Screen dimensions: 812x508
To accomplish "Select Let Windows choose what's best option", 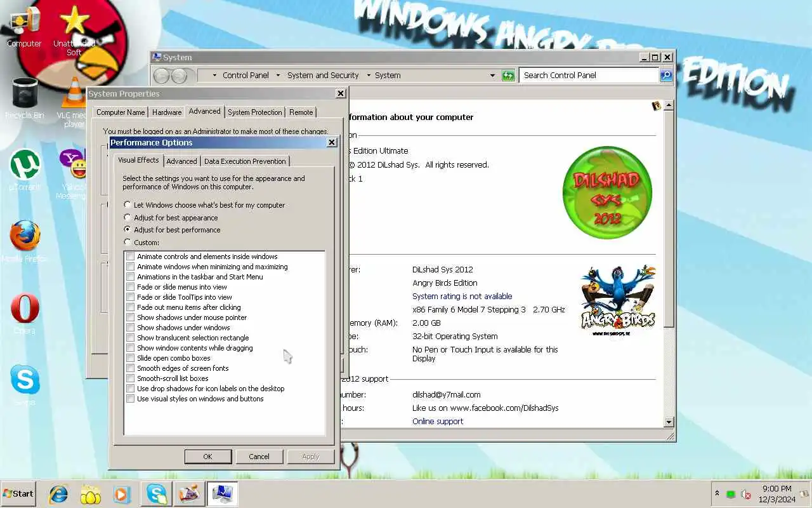I will point(205,205).
